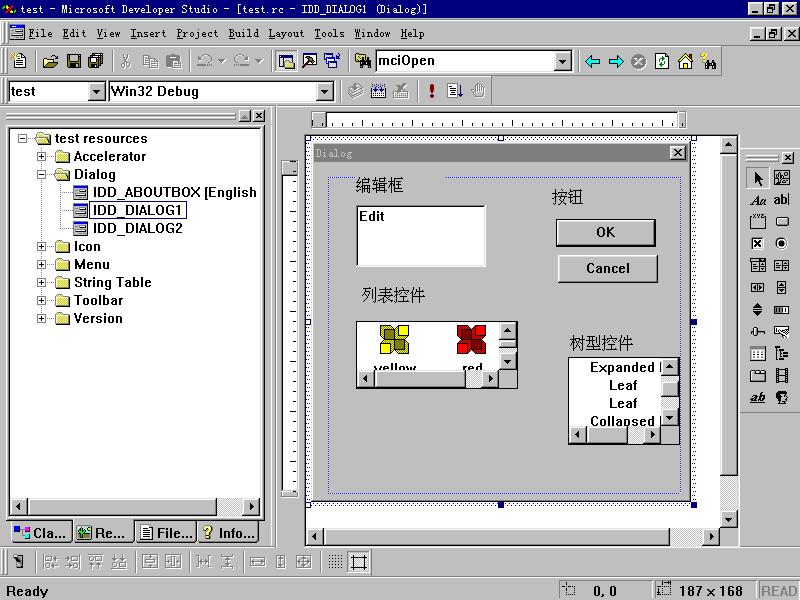Expand the Menu folder
Screen dimensions: 800x600
41,264
